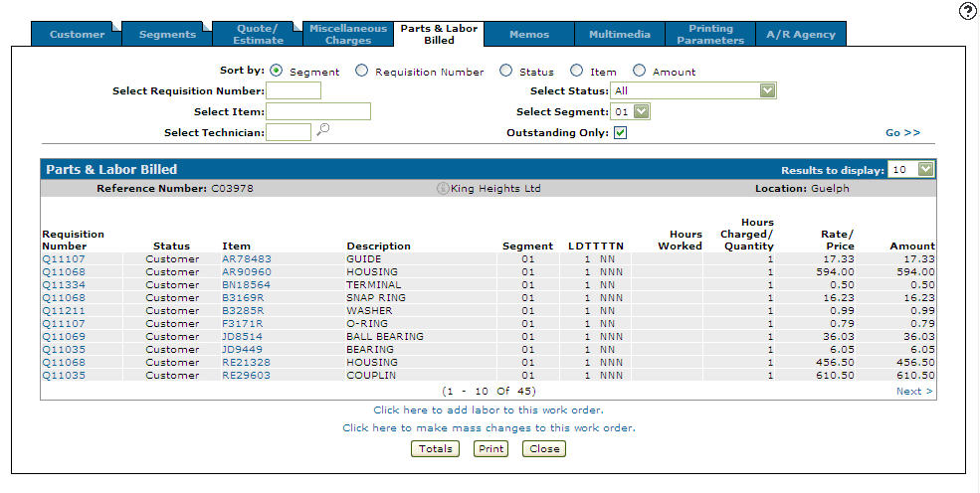Click the Print button
The width and height of the screenshot is (980, 493).
pos(490,449)
